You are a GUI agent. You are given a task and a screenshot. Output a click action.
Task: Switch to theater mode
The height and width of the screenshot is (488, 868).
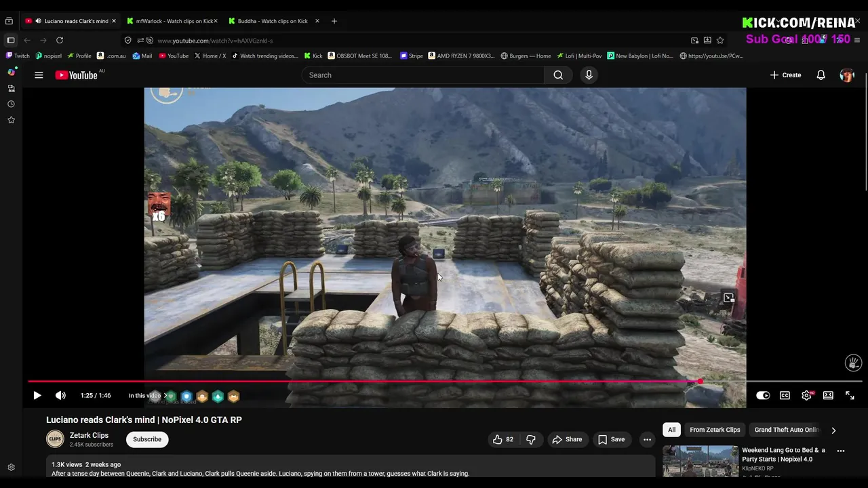click(x=828, y=395)
